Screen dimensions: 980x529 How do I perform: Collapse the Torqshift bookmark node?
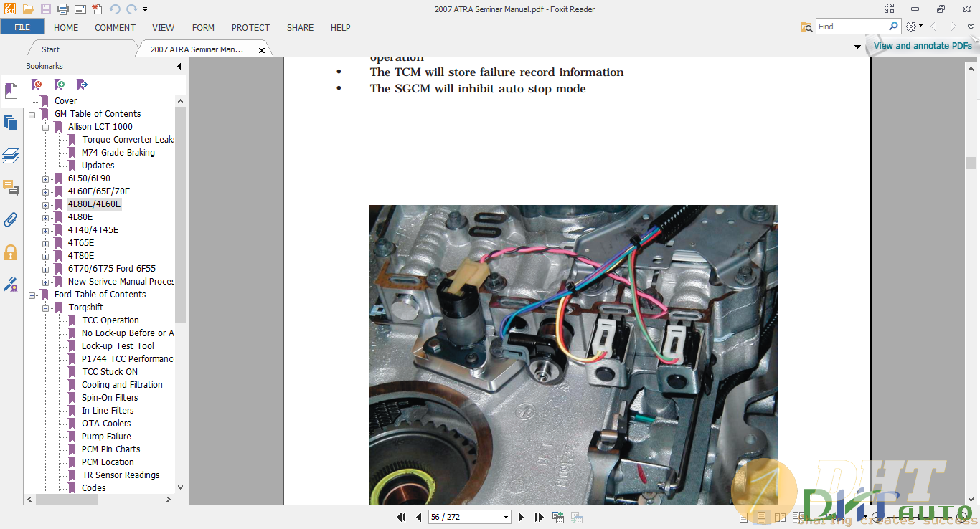pyautogui.click(x=46, y=308)
